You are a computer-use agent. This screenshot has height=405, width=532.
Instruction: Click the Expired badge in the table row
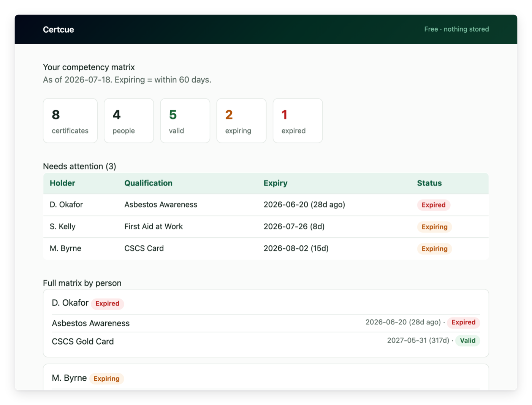434,205
